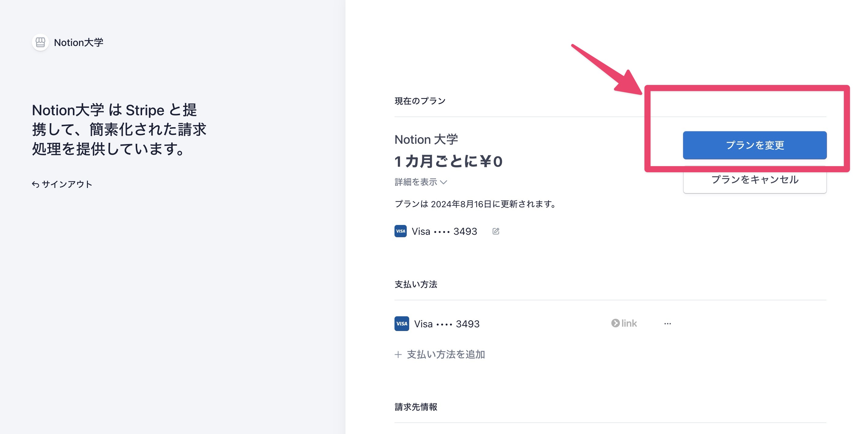Viewport: 868px width, 434px height.
Task: Click Visa •••• 3493 in payment methods list
Action: pos(447,324)
